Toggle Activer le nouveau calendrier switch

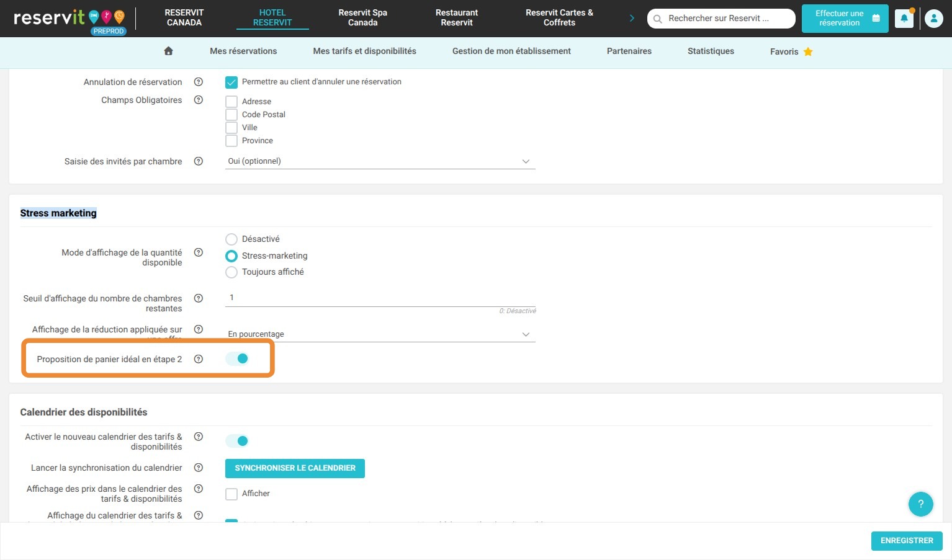(237, 441)
